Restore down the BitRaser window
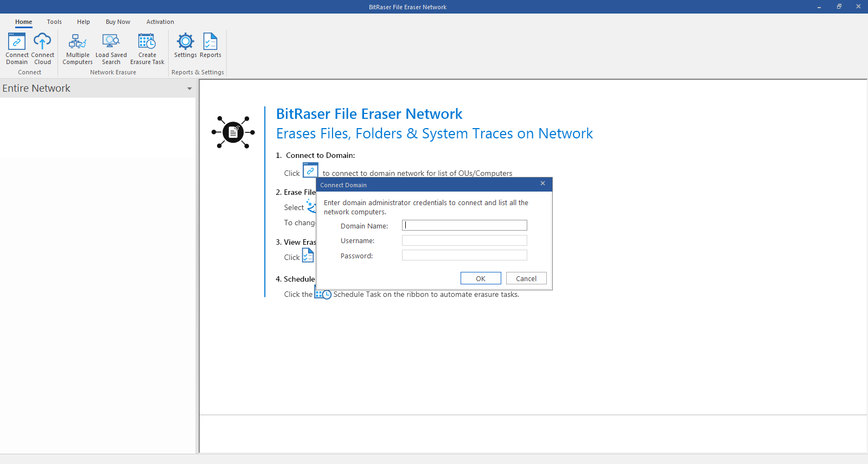This screenshot has height=464, width=868. click(x=839, y=7)
